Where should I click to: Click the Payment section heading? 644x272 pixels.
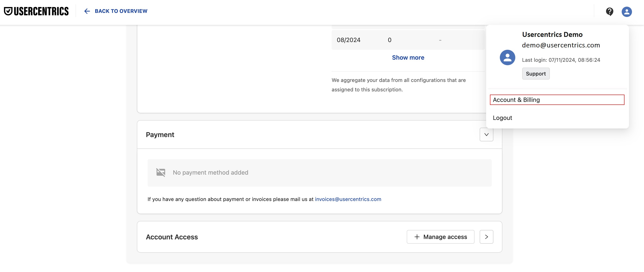160,135
